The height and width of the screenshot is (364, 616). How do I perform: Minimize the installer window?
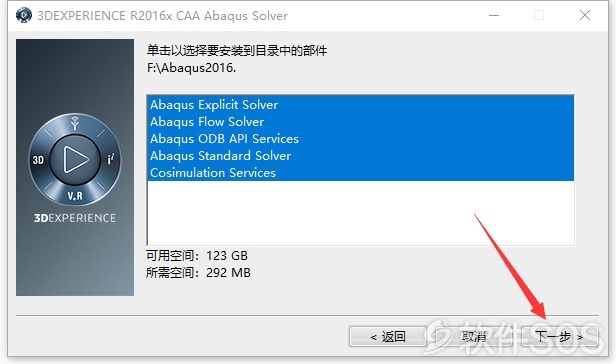tap(494, 15)
